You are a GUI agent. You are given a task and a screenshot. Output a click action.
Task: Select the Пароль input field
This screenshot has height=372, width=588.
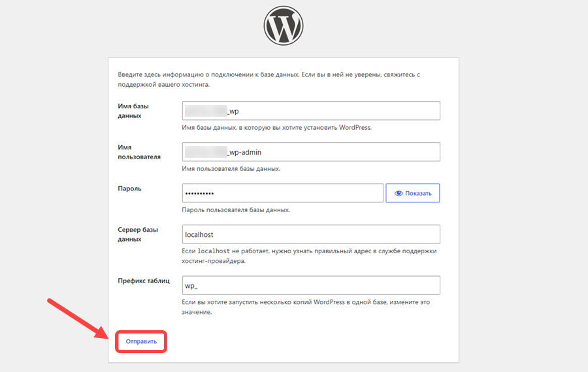[283, 193]
